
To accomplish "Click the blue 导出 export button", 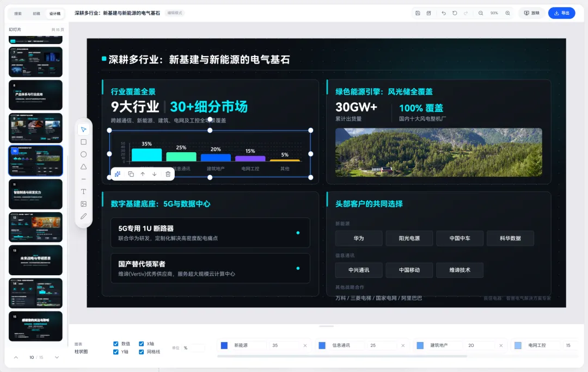I will 562,13.
